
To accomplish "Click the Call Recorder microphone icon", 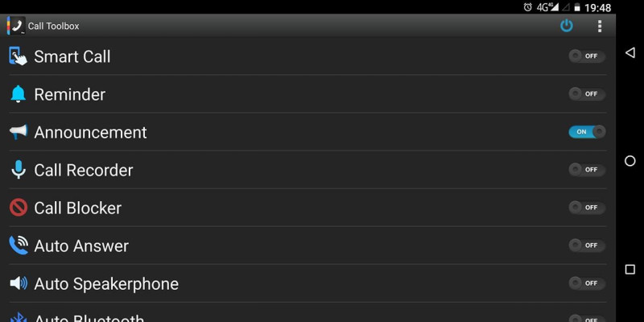I will click(18, 170).
